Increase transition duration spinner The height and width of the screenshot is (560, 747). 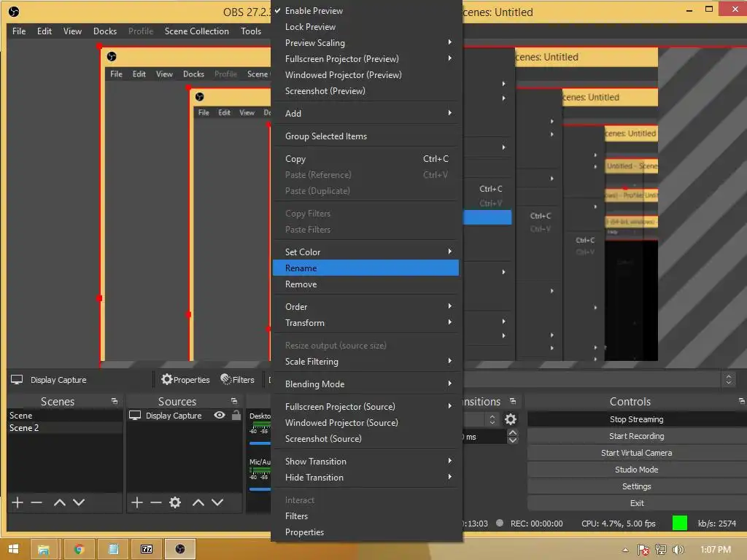click(x=513, y=433)
